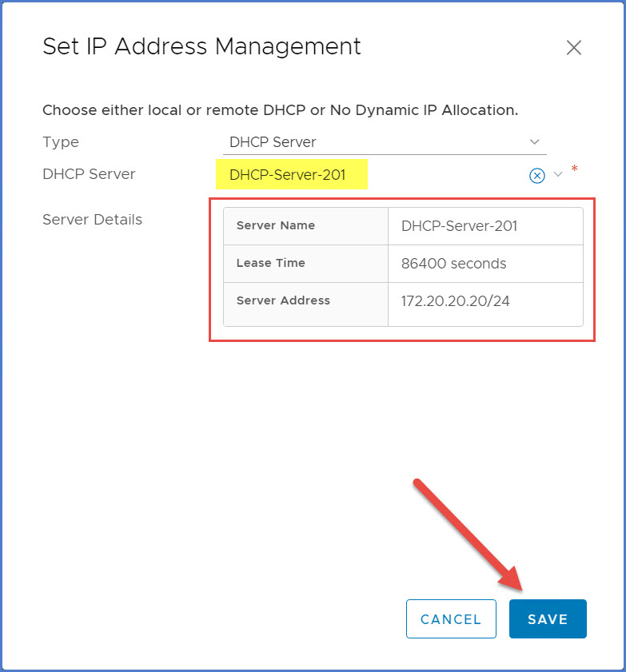Screen dimensions: 626x672
Task: Clear the selected DHCP server entry
Action: click(x=537, y=175)
